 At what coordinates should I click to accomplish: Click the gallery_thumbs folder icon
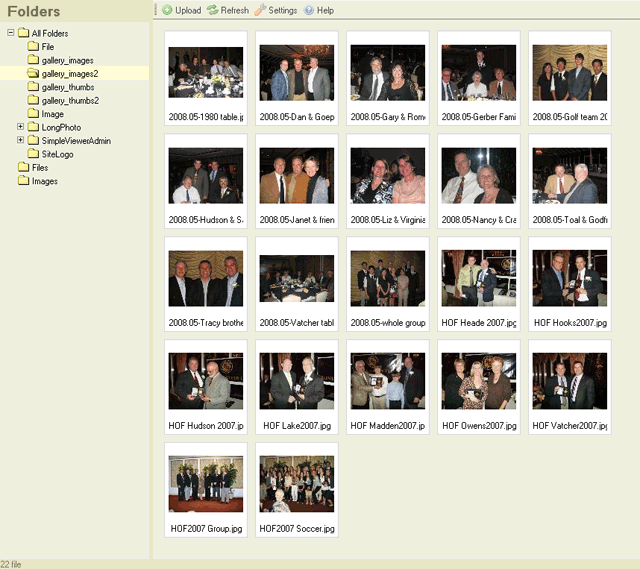point(33,87)
